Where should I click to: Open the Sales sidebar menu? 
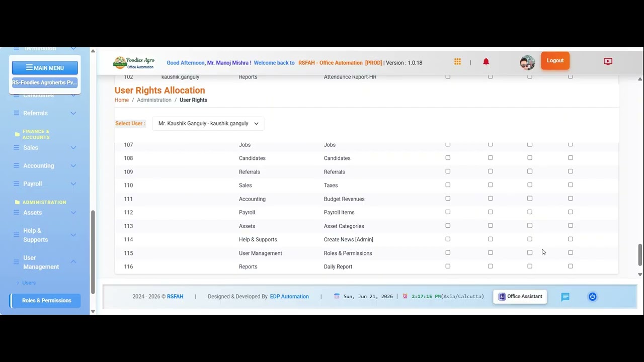pyautogui.click(x=45, y=147)
